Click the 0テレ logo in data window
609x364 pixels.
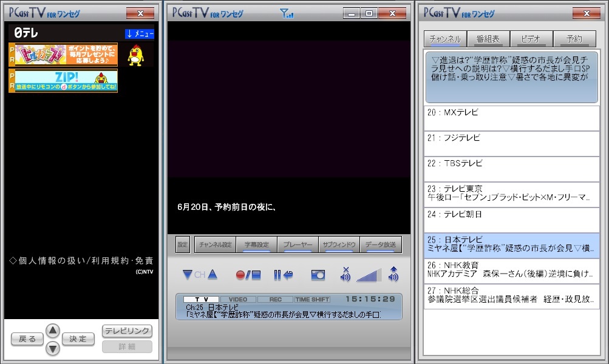pyautogui.click(x=26, y=33)
